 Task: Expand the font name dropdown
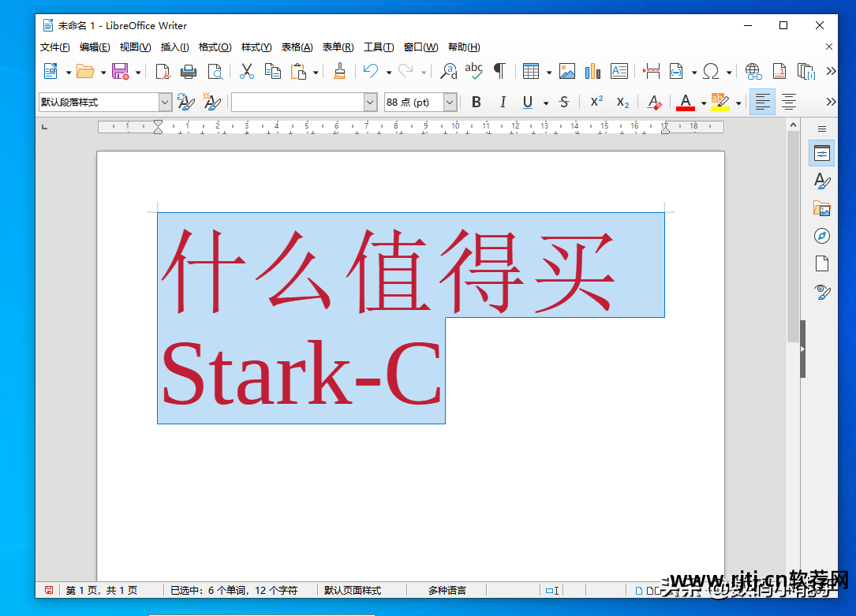pos(370,102)
